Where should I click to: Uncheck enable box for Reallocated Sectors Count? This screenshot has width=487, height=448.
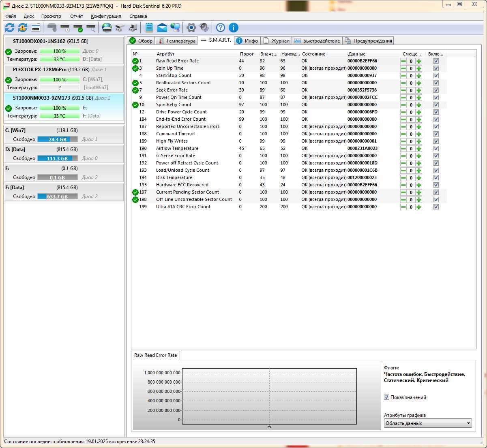(x=436, y=83)
